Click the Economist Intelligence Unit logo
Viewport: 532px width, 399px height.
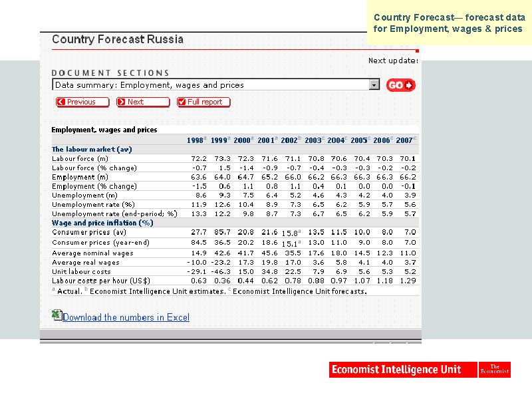click(403, 370)
